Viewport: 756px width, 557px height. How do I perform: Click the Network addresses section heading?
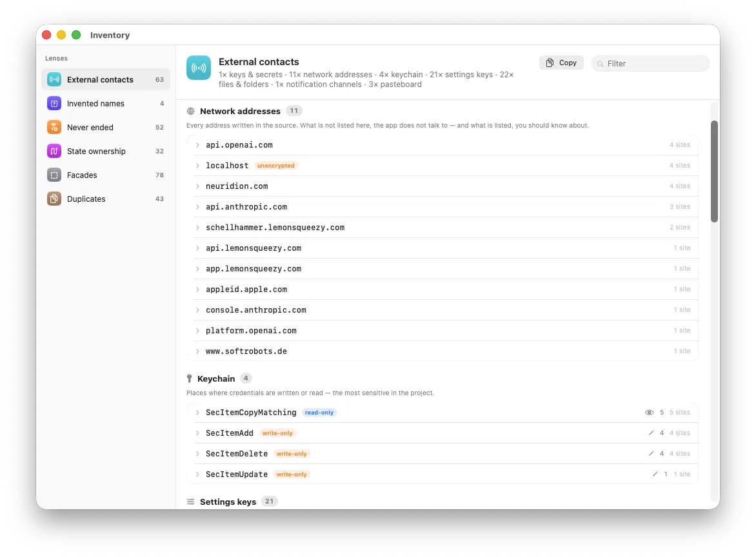coord(240,112)
